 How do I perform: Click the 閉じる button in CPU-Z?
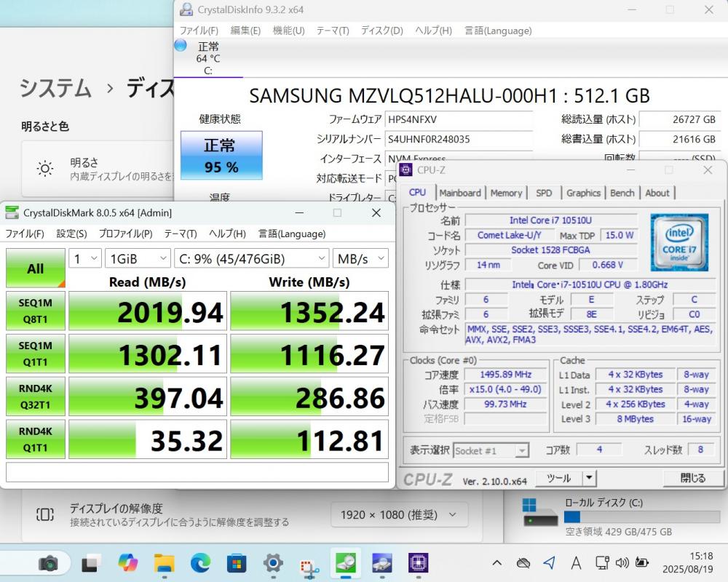coord(692,478)
